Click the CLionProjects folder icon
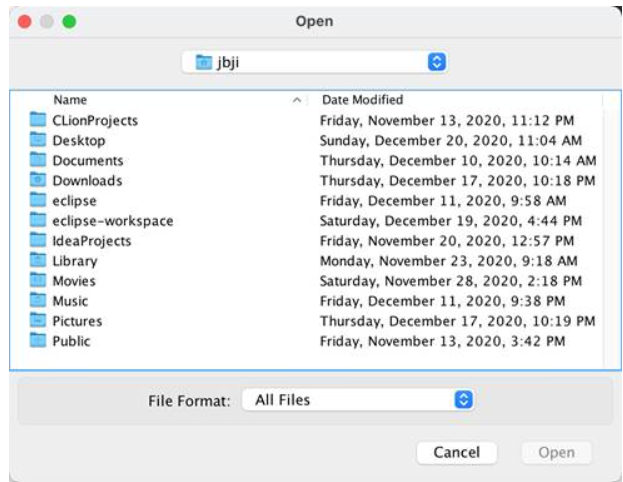The height and width of the screenshot is (482, 623). point(38,120)
